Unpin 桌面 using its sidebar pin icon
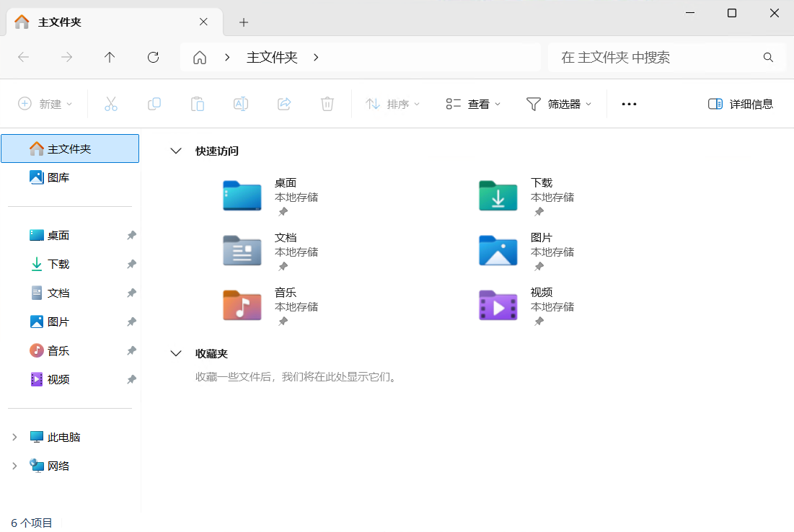 131,235
